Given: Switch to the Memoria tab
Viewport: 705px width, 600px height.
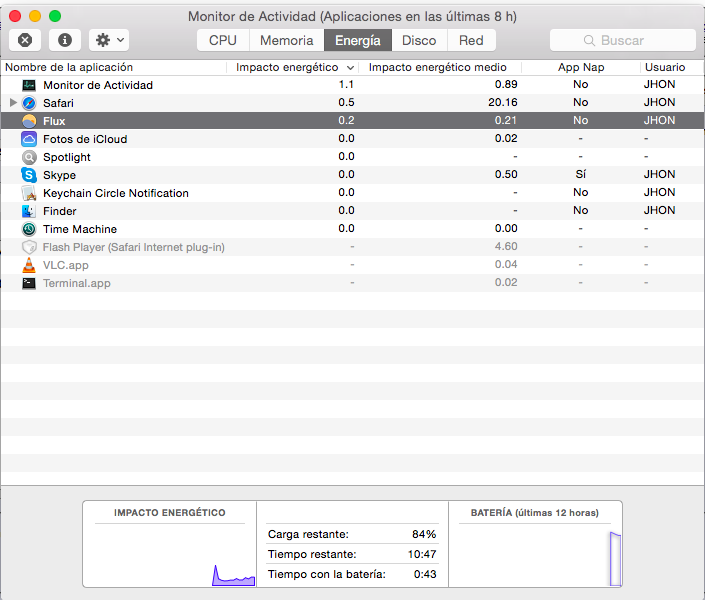Looking at the screenshot, I should pyautogui.click(x=286, y=40).
